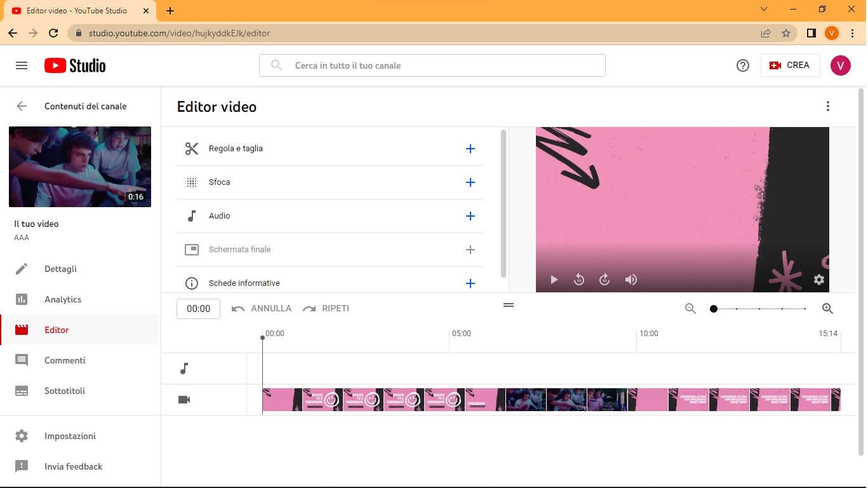The height and width of the screenshot is (488, 868).
Task: Adjust the timeline zoom slider
Action: click(x=713, y=308)
